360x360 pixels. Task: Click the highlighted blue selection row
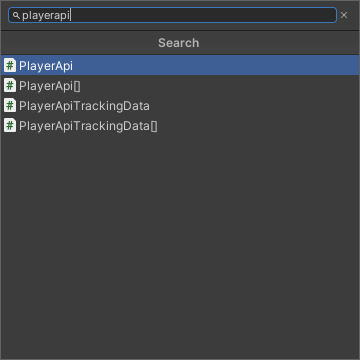click(x=180, y=65)
